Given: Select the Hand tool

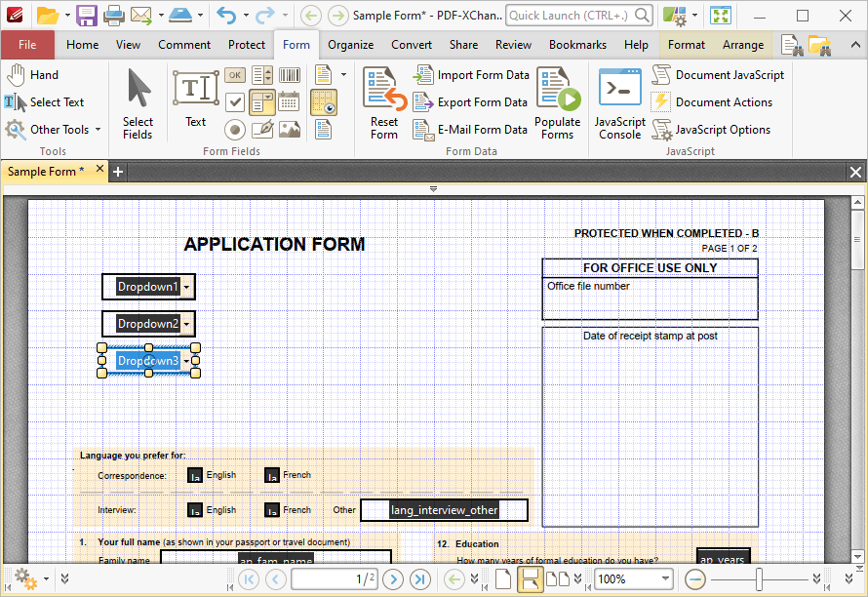Looking at the screenshot, I should point(33,75).
